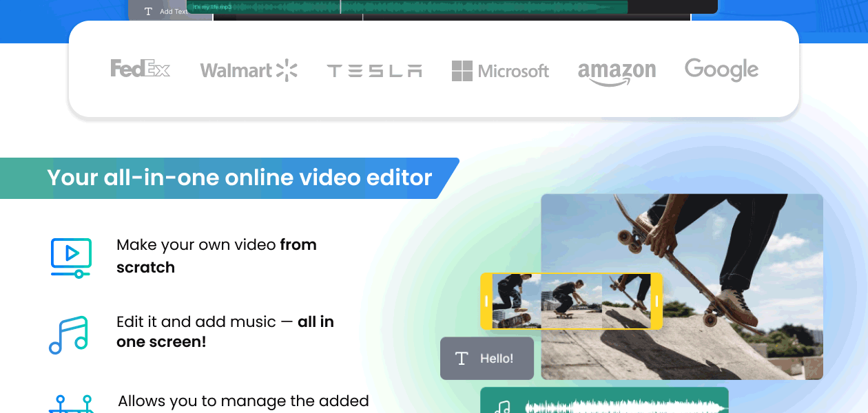Select the T icon on the Hello! overlay
The image size is (868, 413).
coord(461,358)
